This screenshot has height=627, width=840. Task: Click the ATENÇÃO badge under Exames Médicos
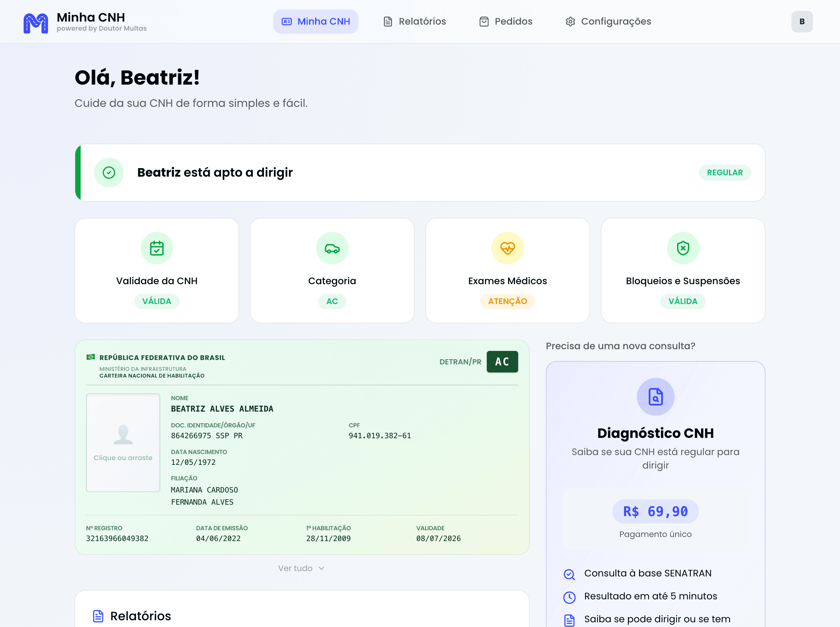pyautogui.click(x=507, y=301)
